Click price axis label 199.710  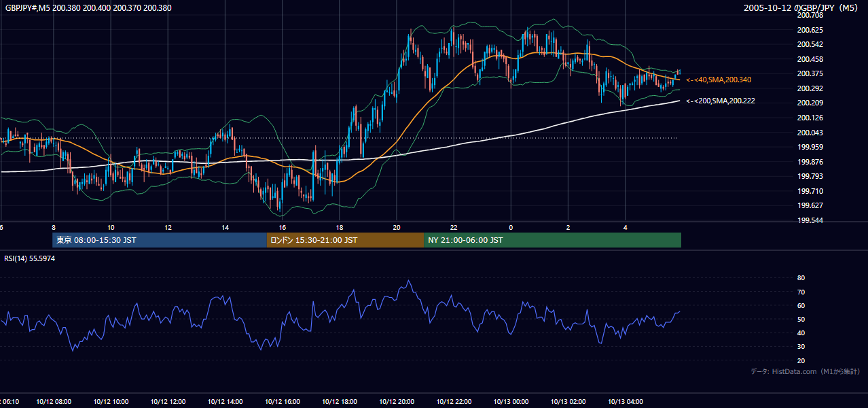click(x=810, y=191)
